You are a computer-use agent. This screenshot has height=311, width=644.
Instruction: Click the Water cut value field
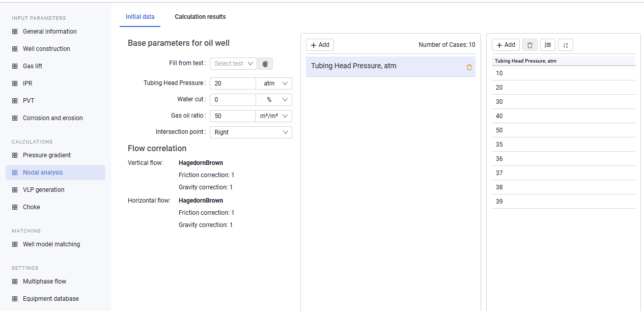(x=233, y=100)
